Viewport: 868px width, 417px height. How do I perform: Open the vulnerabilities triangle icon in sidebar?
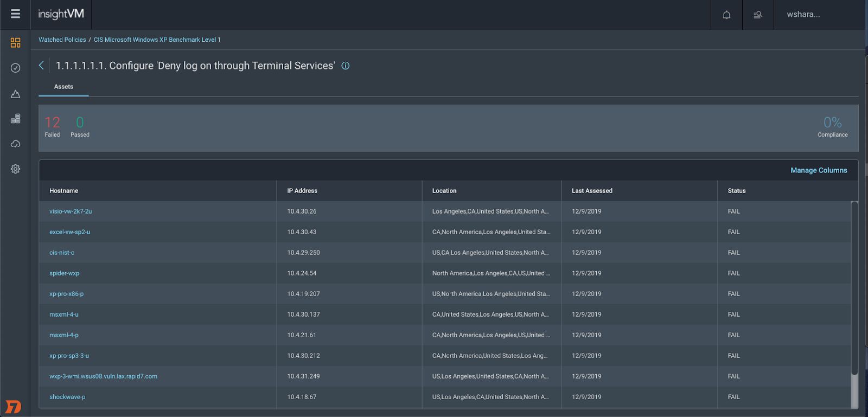point(15,94)
